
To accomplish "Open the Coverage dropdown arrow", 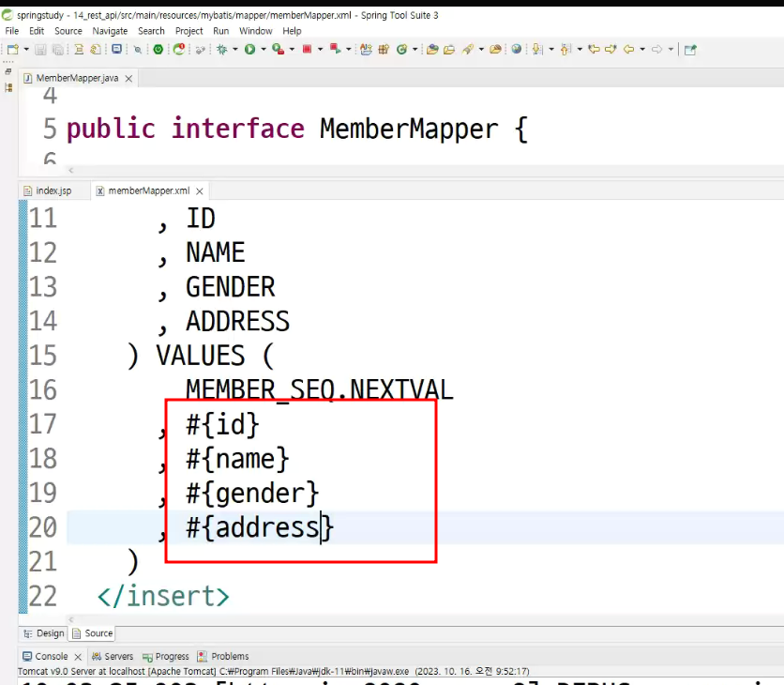I will [292, 49].
